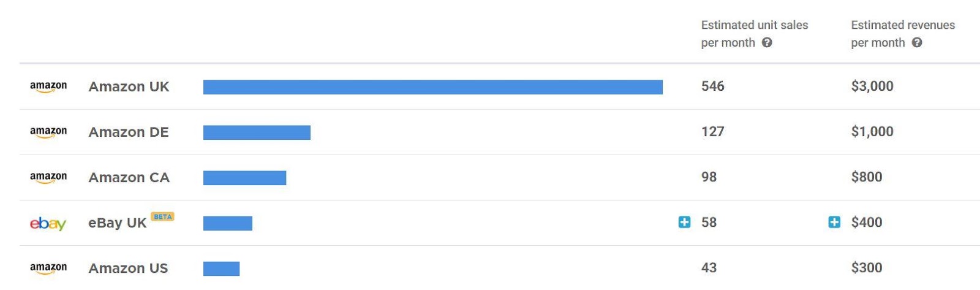The width and height of the screenshot is (980, 290).
Task: Open the Amazon UK marketplace label
Action: (x=129, y=86)
